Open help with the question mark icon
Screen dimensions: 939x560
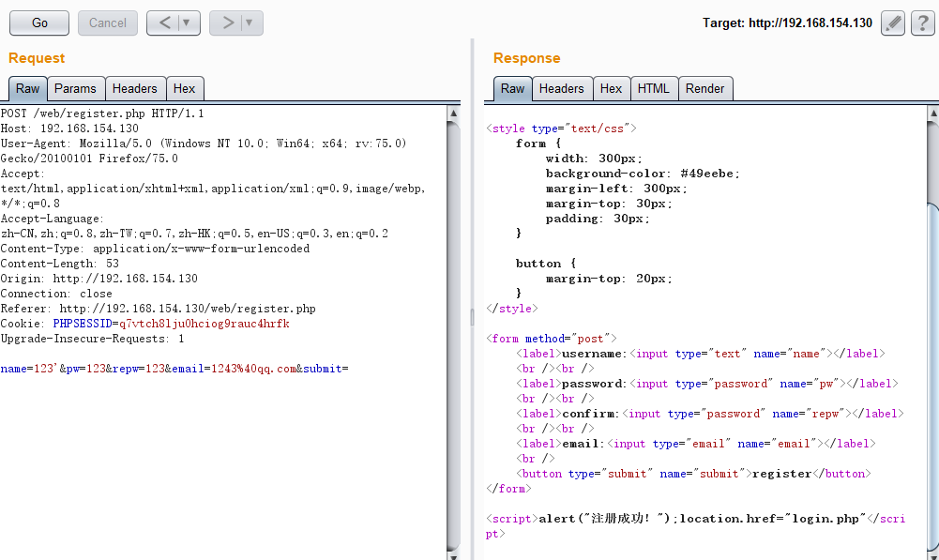tap(921, 23)
